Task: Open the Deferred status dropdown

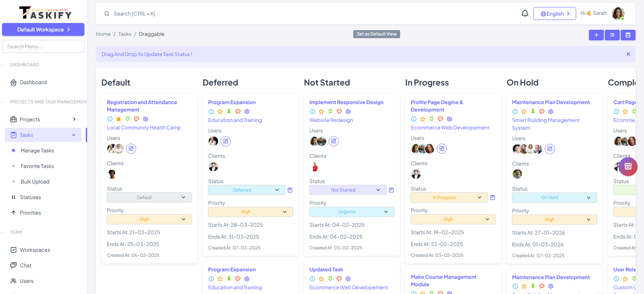Action: click(x=246, y=190)
